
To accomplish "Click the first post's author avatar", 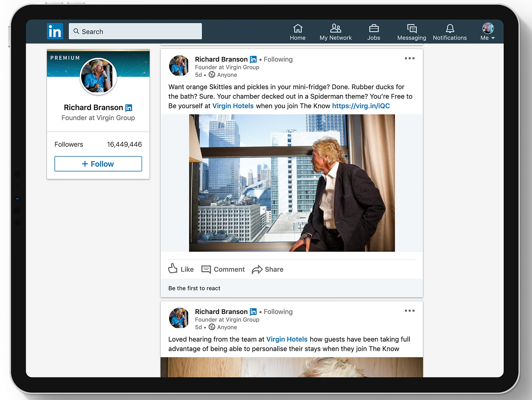I will click(179, 66).
